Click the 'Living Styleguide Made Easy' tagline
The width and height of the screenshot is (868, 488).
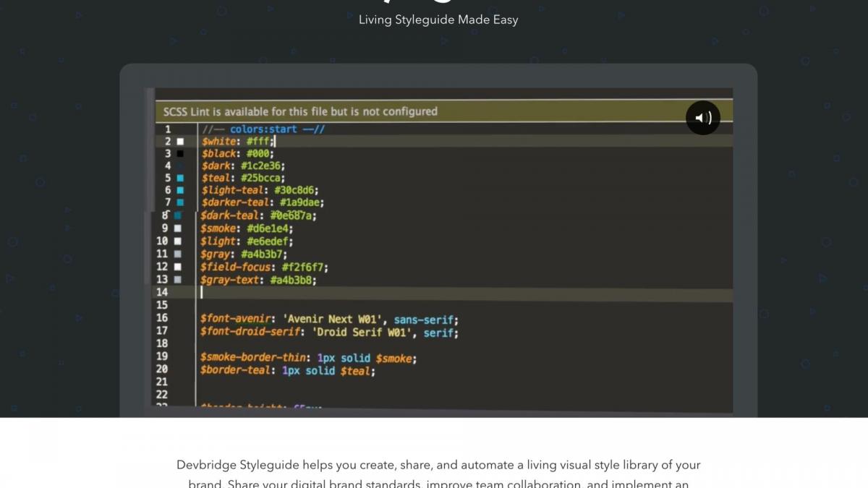[438, 20]
